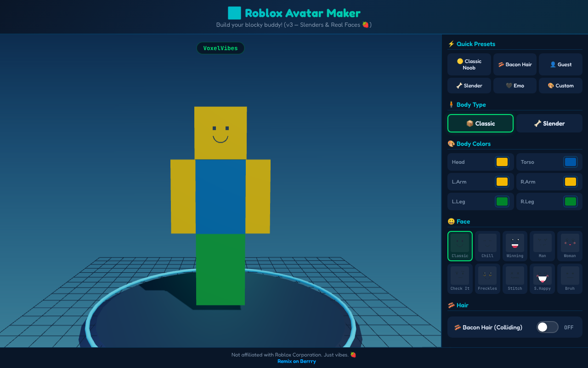Apply the Emo preset
588x368 pixels.
pos(514,86)
